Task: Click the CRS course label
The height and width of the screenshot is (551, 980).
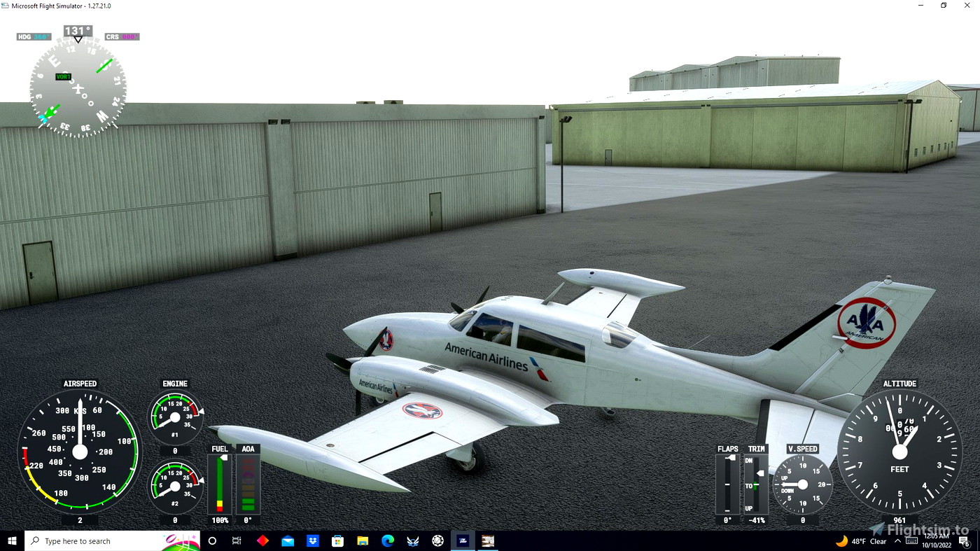Action: pyautogui.click(x=122, y=36)
